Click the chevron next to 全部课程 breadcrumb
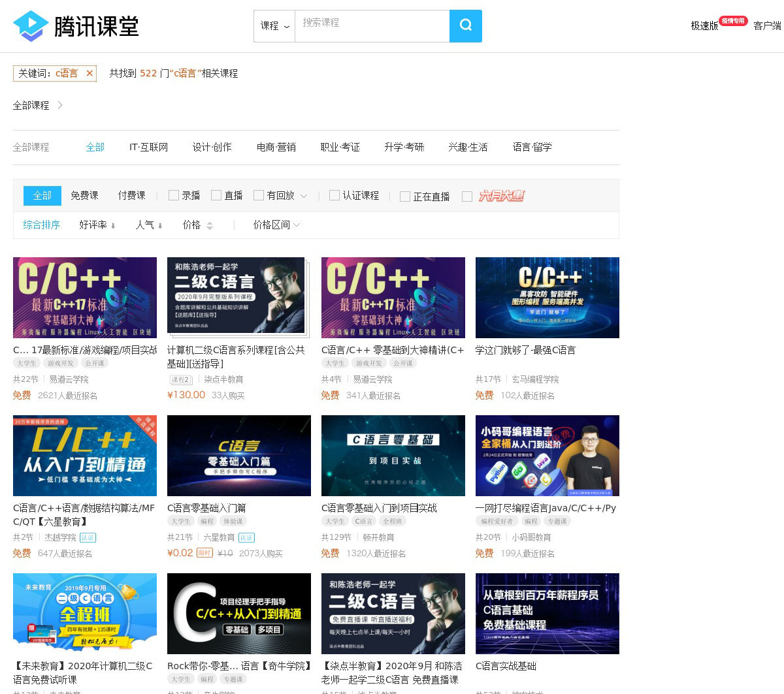Screen dimensions: 784x694 click(x=60, y=105)
